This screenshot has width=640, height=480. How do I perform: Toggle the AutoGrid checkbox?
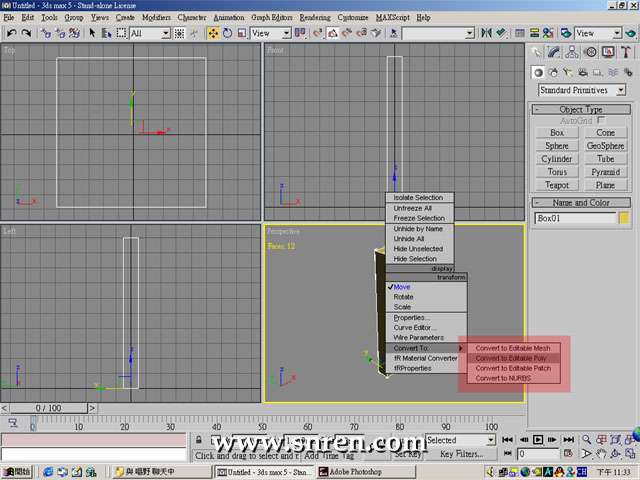[x=600, y=120]
